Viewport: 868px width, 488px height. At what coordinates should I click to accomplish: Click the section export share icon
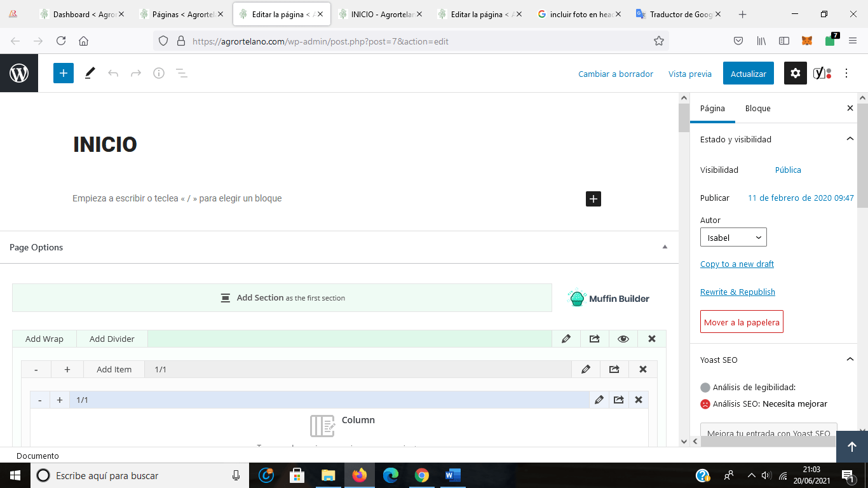[595, 339]
